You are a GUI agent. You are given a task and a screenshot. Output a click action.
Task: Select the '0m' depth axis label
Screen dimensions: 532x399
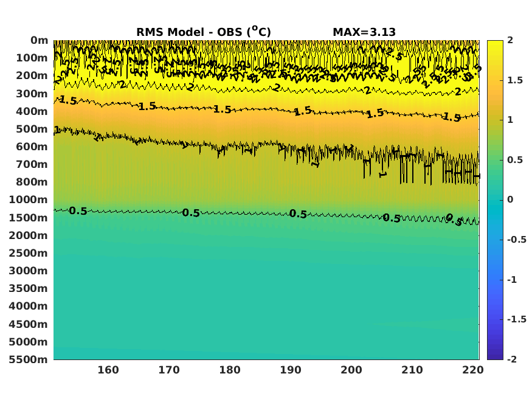pyautogui.click(x=40, y=40)
